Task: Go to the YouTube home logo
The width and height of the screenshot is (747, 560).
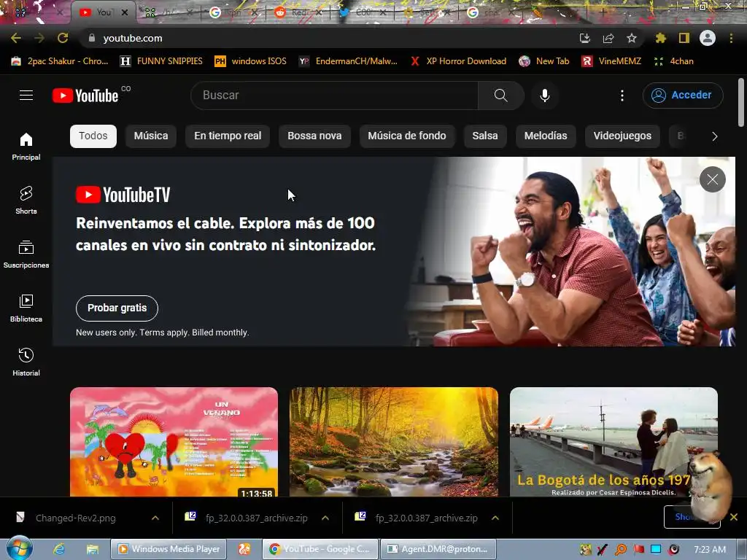Action: click(86, 96)
